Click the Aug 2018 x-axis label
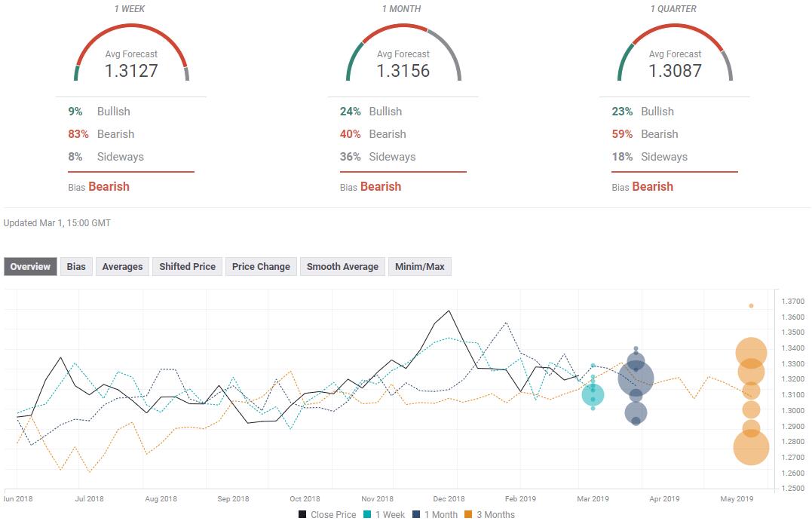This screenshot has height=524, width=812. click(x=161, y=498)
